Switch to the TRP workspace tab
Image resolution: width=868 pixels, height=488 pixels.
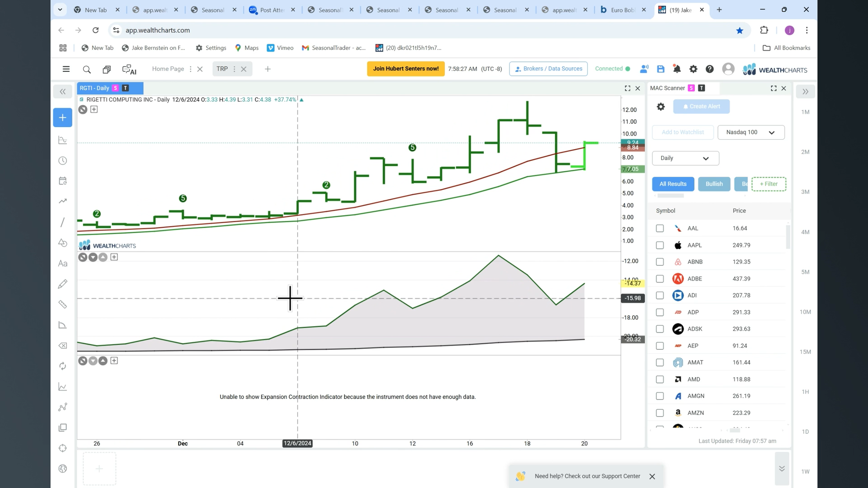click(222, 69)
